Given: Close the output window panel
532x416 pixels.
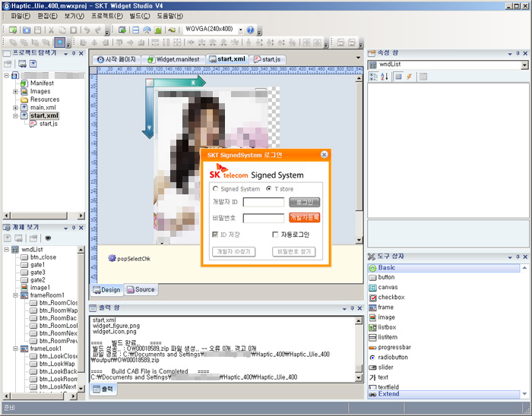Looking at the screenshot, I should coord(360,308).
